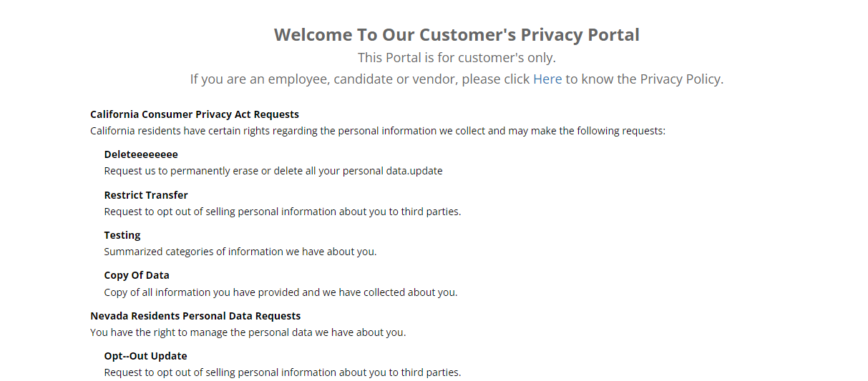Click the 'Summarized categories of information' description
This screenshot has width=868, height=381.
point(240,252)
